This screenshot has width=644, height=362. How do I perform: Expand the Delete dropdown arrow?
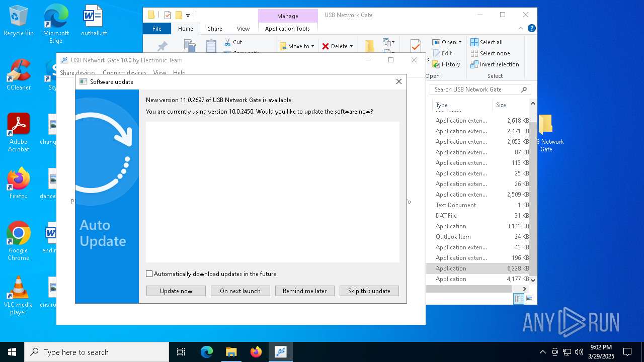[351, 46]
